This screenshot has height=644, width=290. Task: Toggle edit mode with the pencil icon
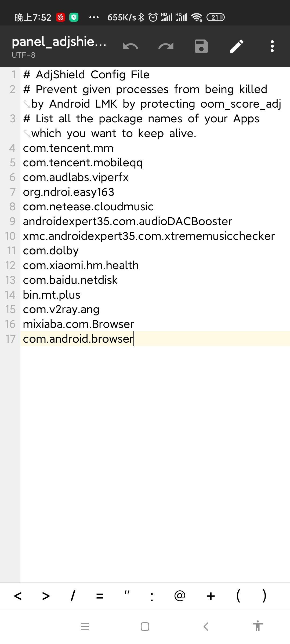(237, 46)
